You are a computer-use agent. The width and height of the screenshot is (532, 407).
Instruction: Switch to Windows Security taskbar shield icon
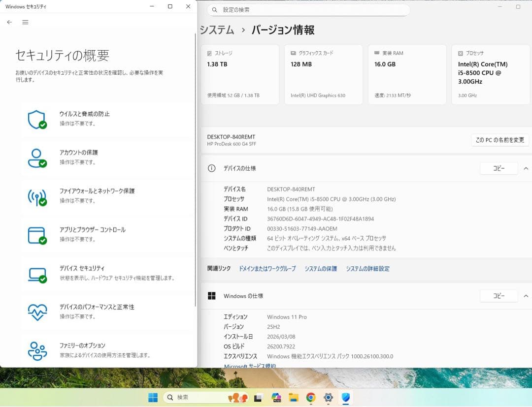point(346,397)
